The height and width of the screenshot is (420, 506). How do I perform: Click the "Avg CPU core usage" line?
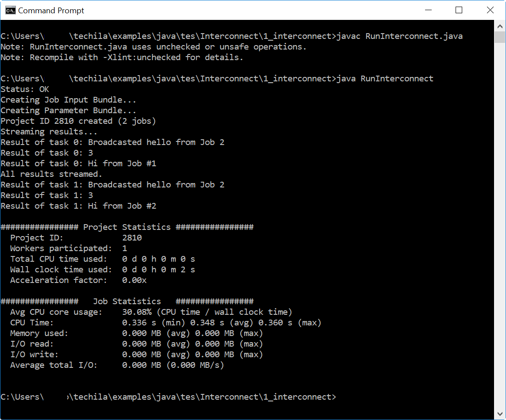coord(150,312)
